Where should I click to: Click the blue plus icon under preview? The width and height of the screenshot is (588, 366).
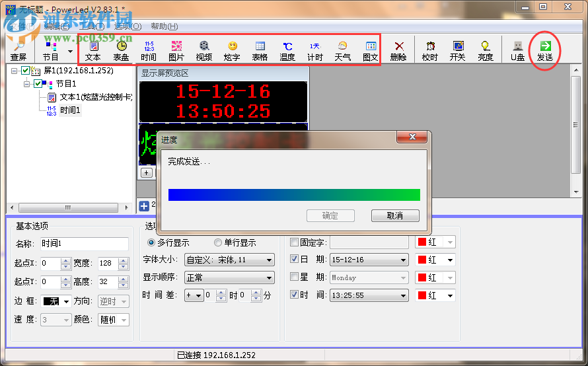[144, 206]
